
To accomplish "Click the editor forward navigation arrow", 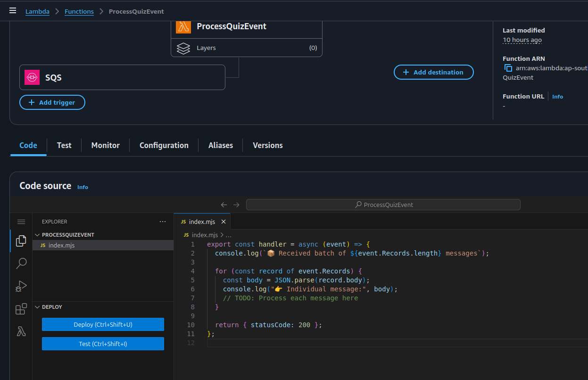I will (x=236, y=205).
